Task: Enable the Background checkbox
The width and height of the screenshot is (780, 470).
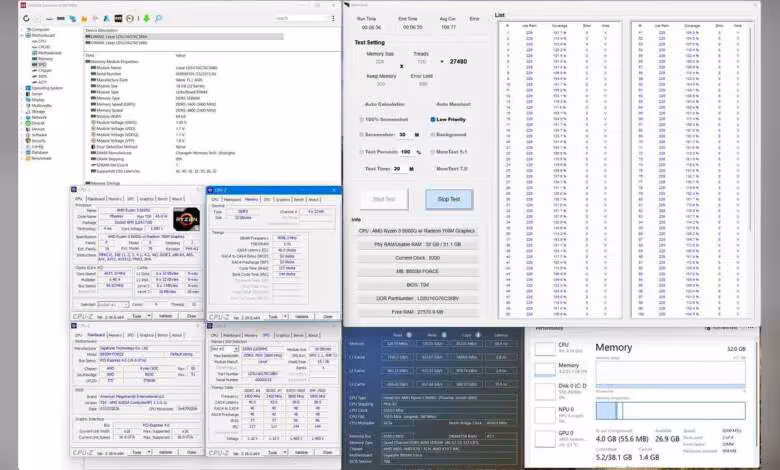Action: pyautogui.click(x=433, y=135)
